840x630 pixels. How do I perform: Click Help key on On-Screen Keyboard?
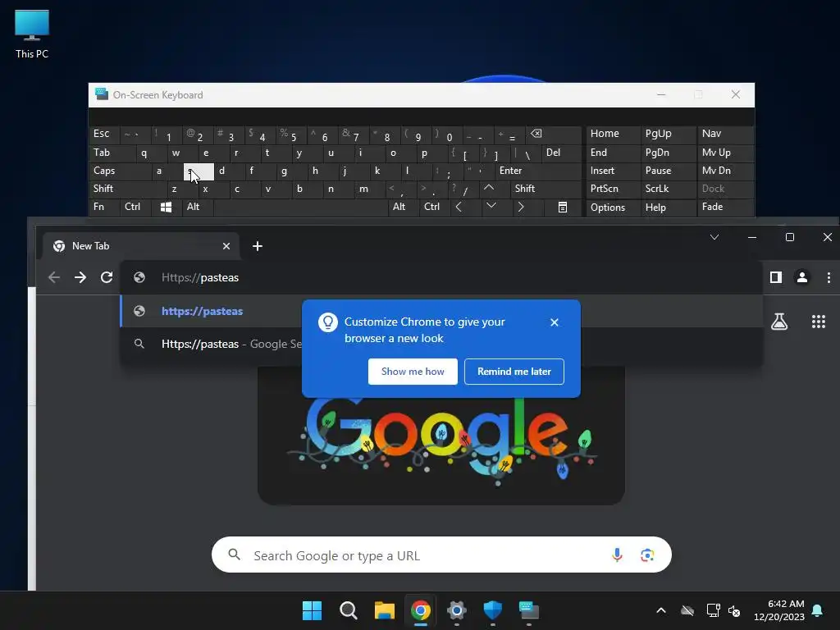(x=668, y=208)
